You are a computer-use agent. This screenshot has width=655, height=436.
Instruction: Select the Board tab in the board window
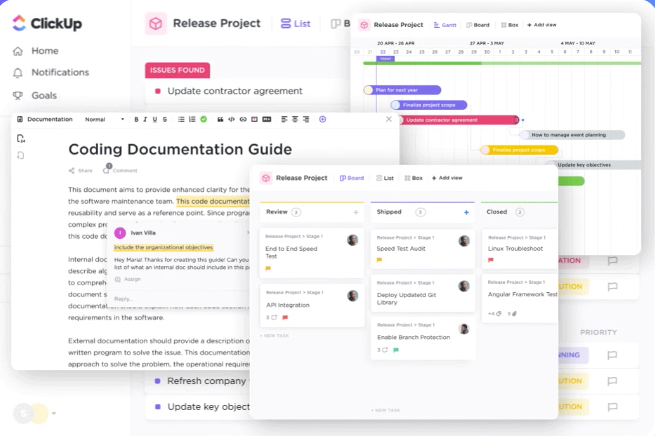pyautogui.click(x=352, y=178)
